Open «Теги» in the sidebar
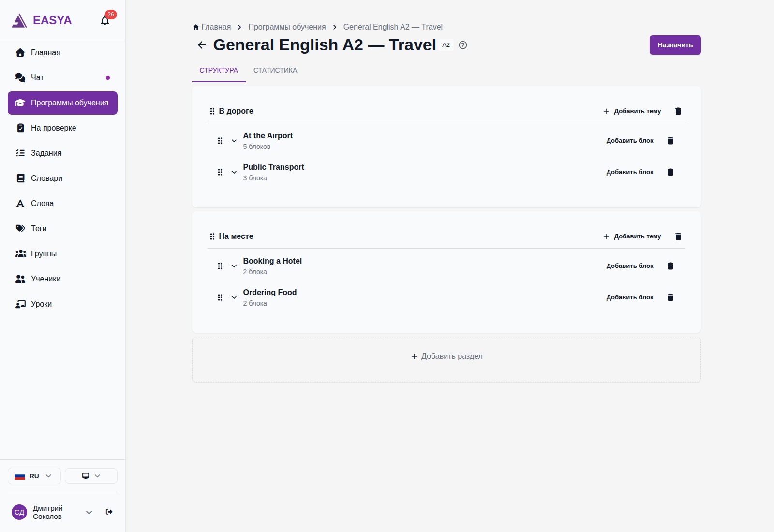This screenshot has height=532, width=774. point(63,229)
